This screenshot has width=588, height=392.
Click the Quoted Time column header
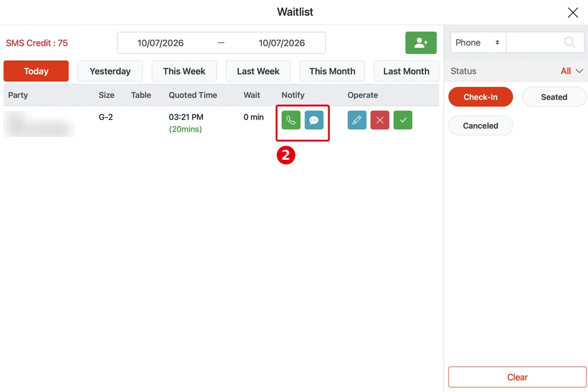[x=193, y=95]
